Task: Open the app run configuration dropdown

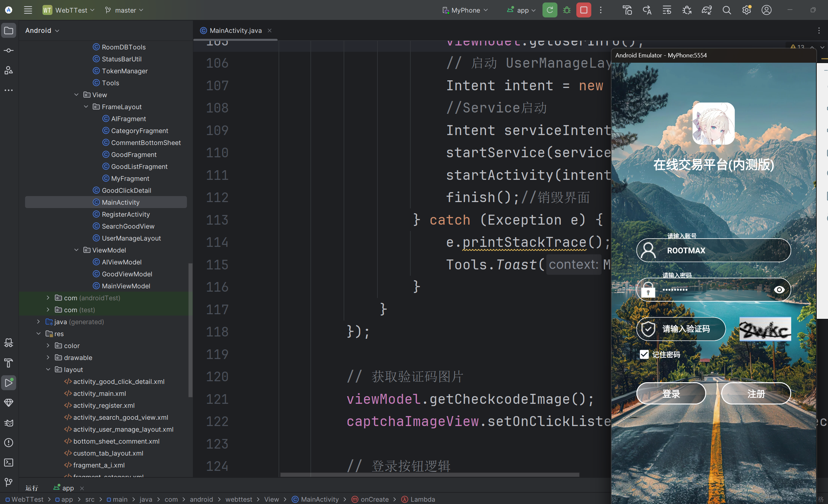Action: tap(522, 10)
